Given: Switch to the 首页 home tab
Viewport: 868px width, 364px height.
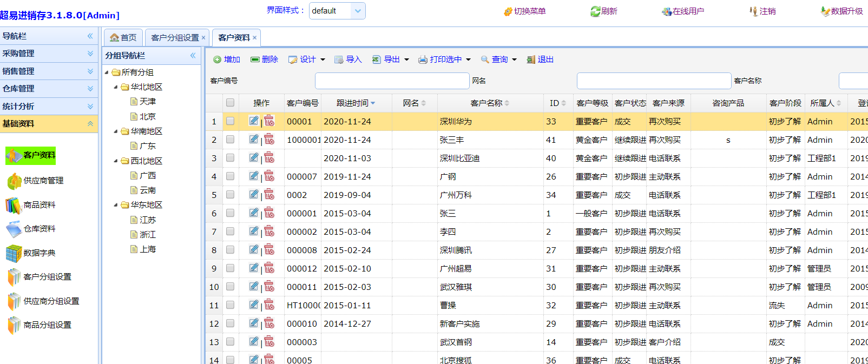Looking at the screenshot, I should click(x=123, y=38).
